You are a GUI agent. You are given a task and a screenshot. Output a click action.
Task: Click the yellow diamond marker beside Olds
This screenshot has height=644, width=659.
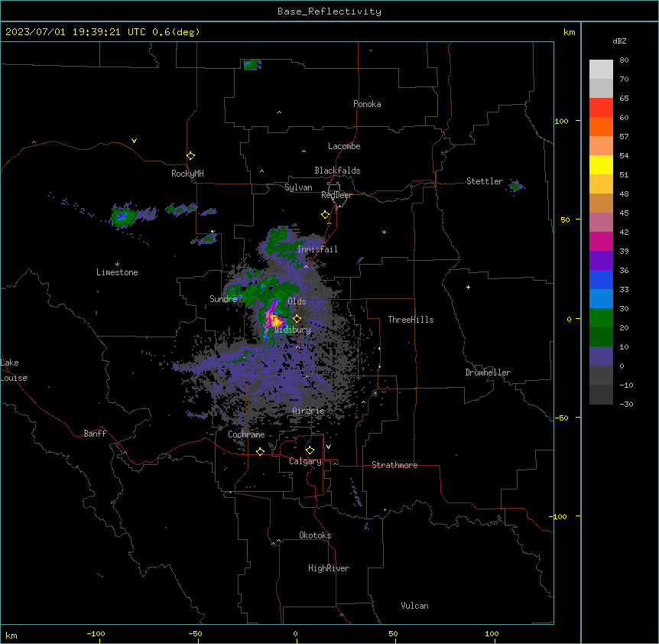[x=297, y=319]
